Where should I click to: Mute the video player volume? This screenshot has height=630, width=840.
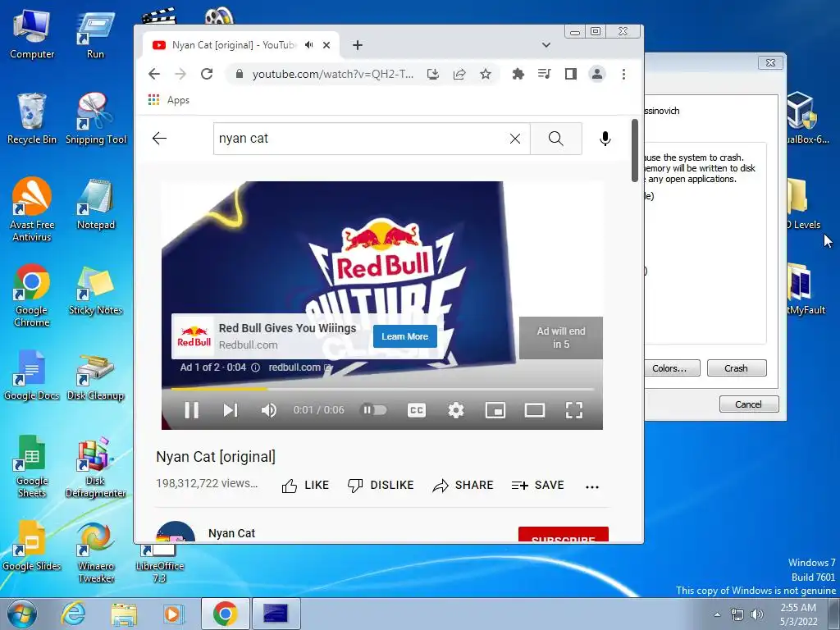pyautogui.click(x=269, y=410)
